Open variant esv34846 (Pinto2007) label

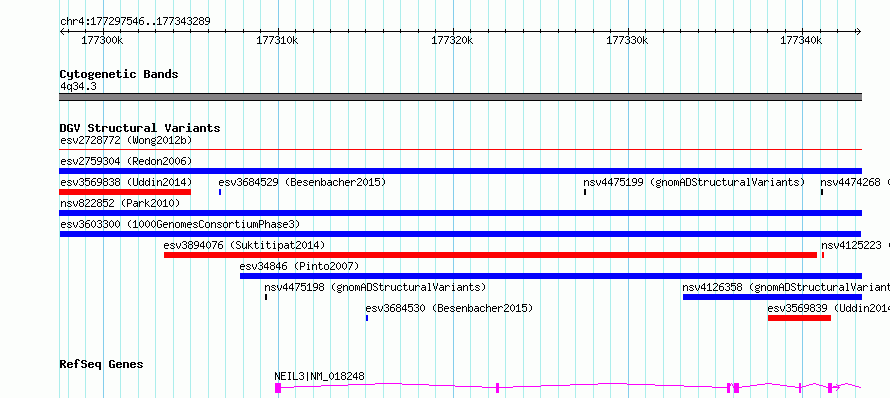[x=299, y=266]
